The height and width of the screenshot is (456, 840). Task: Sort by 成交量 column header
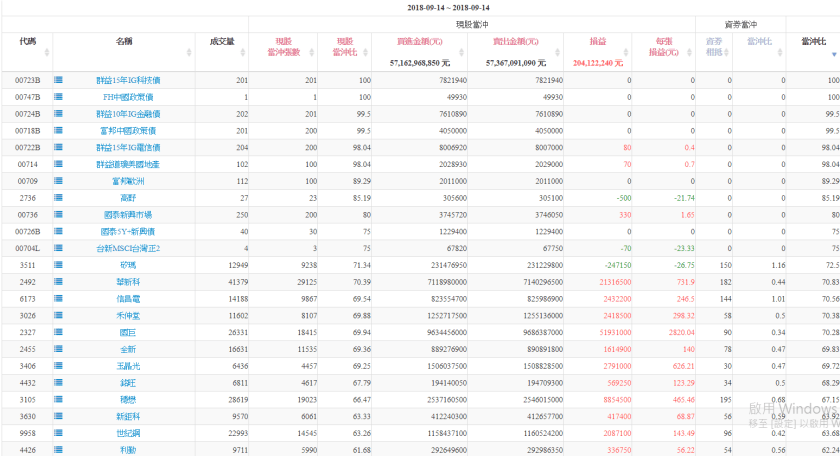[221, 41]
